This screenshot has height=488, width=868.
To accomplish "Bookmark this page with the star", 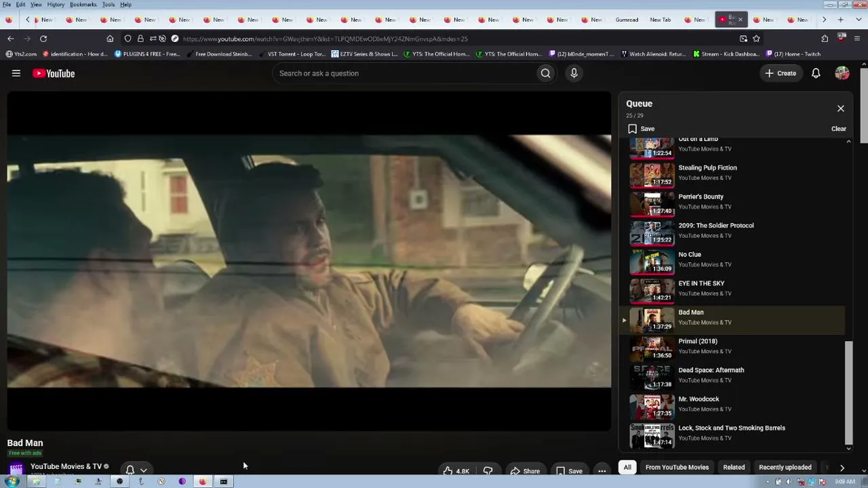I will 756,39.
